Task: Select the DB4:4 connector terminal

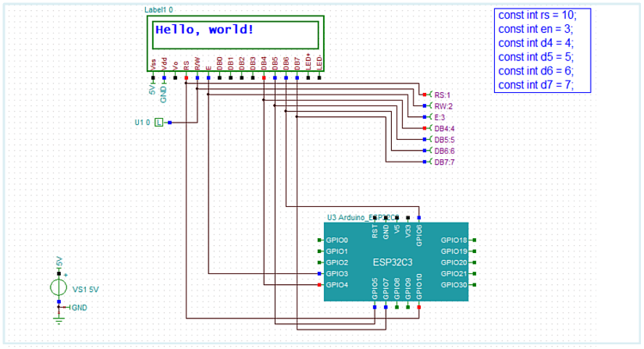Action: [425, 128]
